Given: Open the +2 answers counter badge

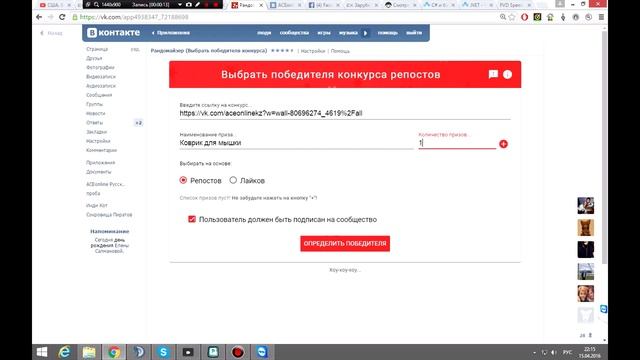Looking at the screenshot, I should (138, 123).
